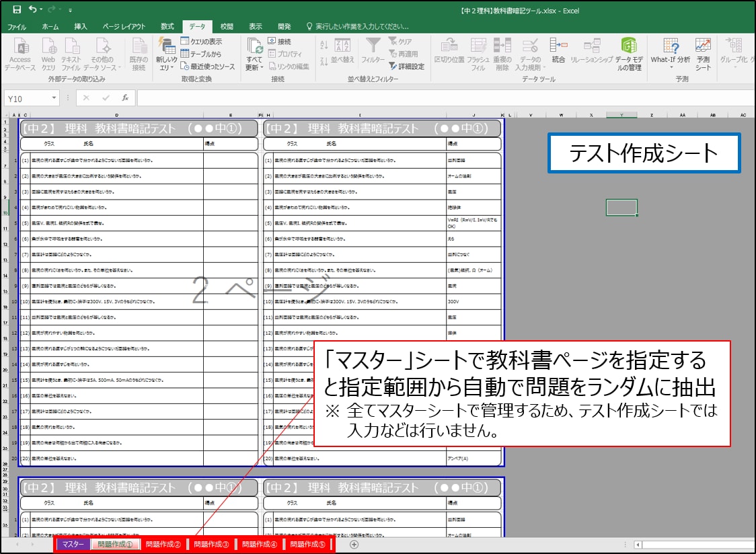This screenshot has width=756, height=554.
Task: Click the データモデルの管理 icon
Action: click(629, 54)
